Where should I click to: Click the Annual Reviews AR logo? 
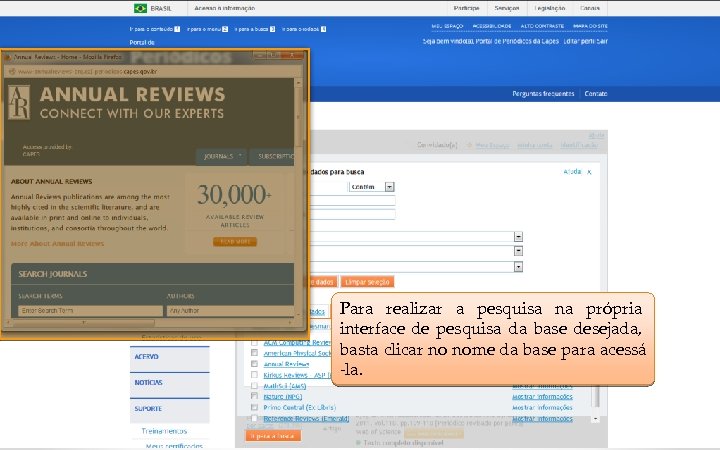coord(19,102)
